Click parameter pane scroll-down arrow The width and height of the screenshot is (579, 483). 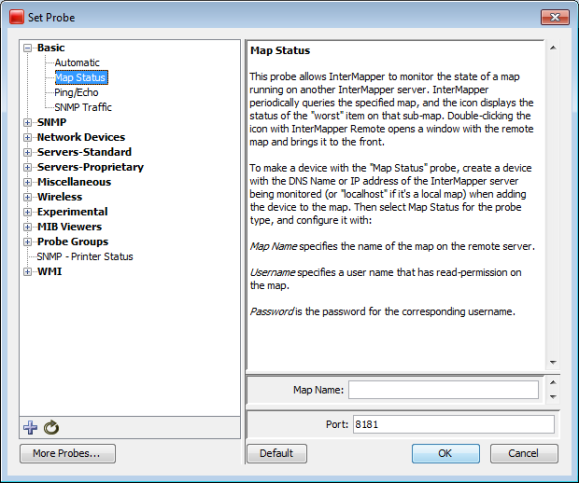553,397
